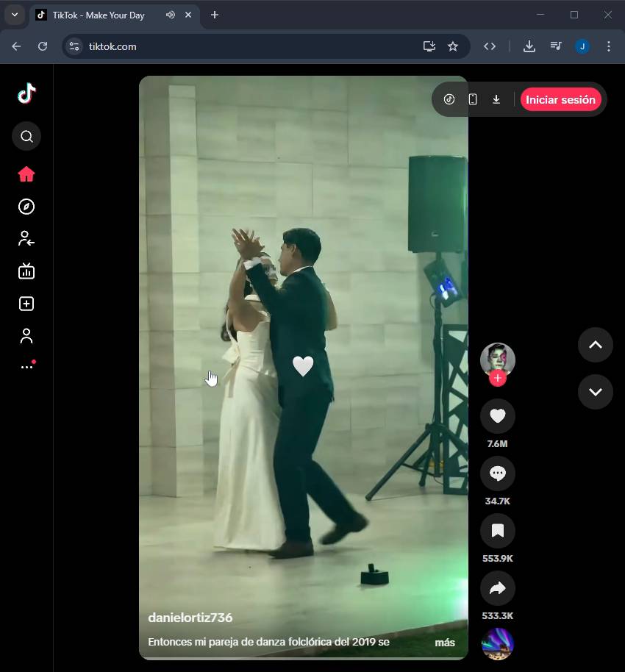Viewport: 625px width, 672px height.
Task: Go to the Home feed in the sidebar
Action: pyautogui.click(x=26, y=174)
